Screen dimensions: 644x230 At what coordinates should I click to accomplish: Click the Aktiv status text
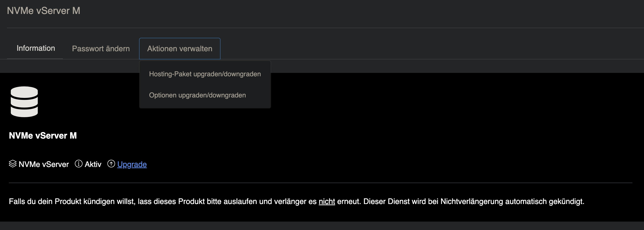click(x=93, y=164)
